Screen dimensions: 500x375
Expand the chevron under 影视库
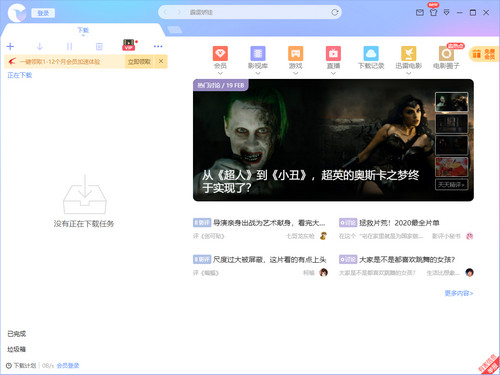click(x=258, y=73)
